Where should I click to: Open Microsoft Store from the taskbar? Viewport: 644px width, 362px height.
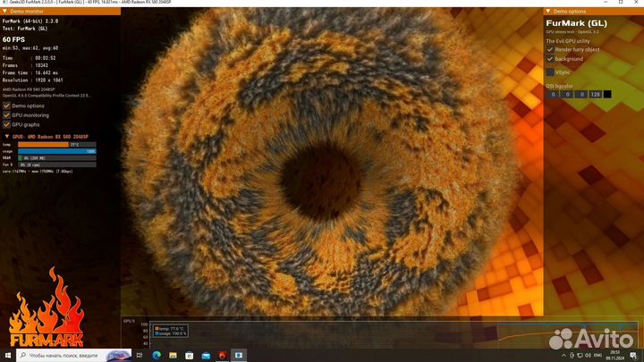(x=190, y=356)
